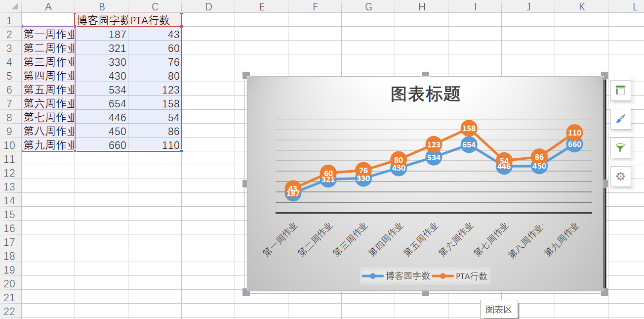This screenshot has width=644, height=319.
Task: Open the Chart Filters funnel button
Action: 620,148
